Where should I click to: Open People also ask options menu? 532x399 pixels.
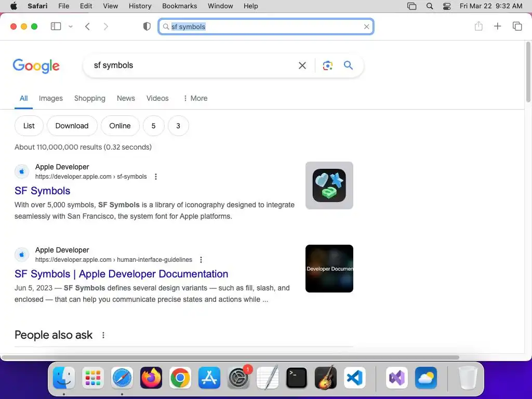tap(103, 335)
